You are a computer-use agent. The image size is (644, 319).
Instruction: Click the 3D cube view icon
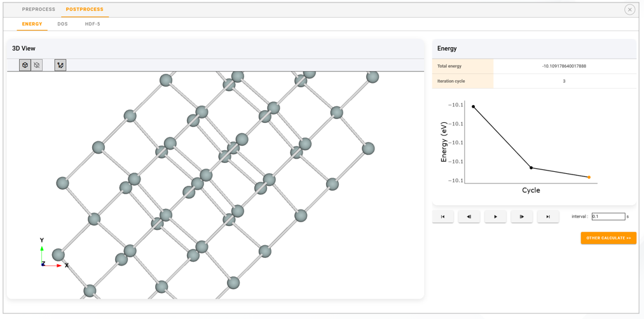tap(25, 65)
